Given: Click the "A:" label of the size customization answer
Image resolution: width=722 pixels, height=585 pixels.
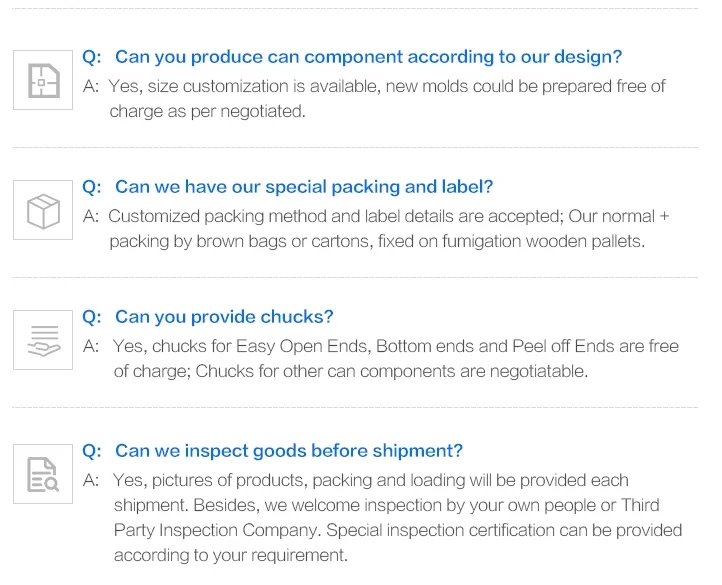Looking at the screenshot, I should pos(91,86).
